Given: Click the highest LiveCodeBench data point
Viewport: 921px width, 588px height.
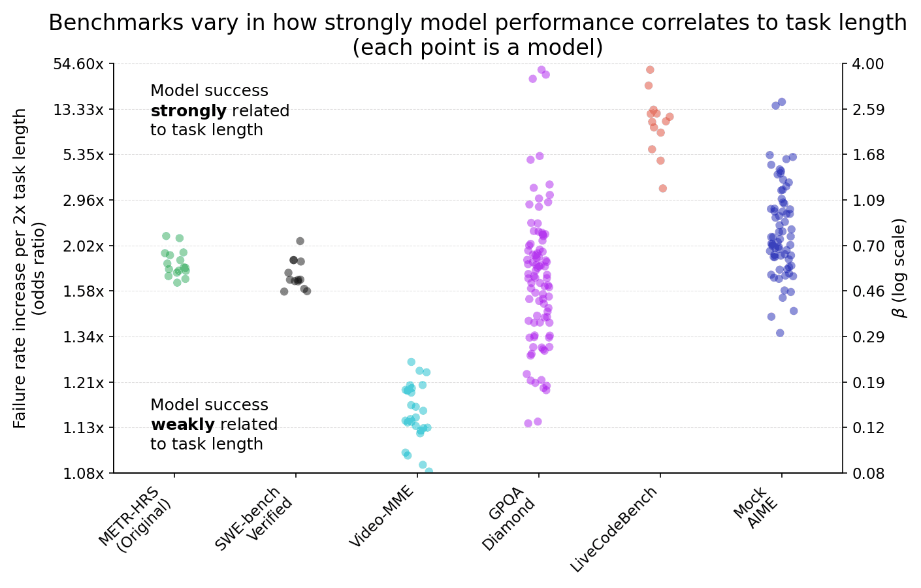Looking at the screenshot, I should (x=650, y=70).
